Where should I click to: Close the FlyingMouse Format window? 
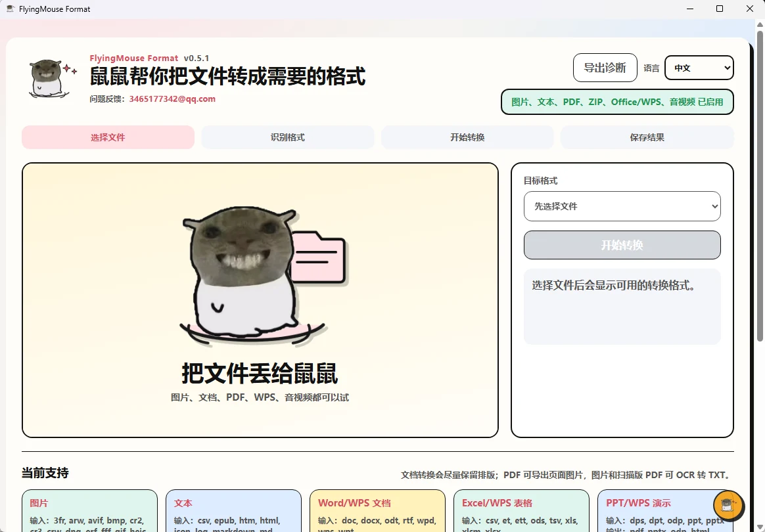(x=750, y=9)
